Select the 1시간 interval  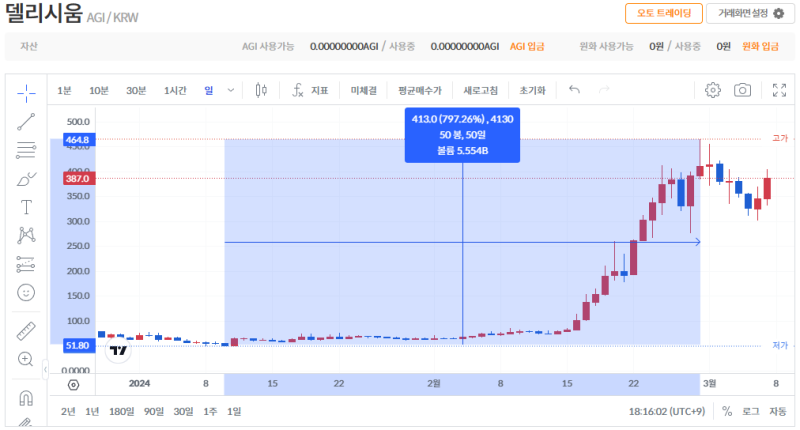click(x=175, y=90)
